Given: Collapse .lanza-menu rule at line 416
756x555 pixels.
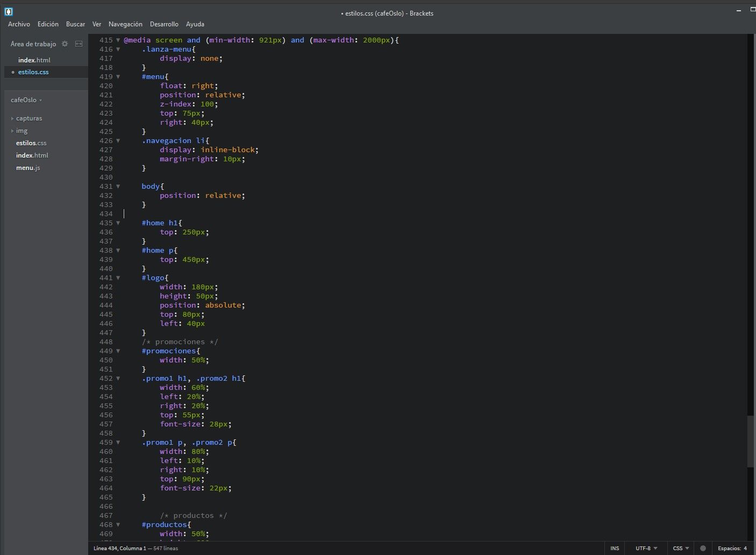Looking at the screenshot, I should [118, 49].
